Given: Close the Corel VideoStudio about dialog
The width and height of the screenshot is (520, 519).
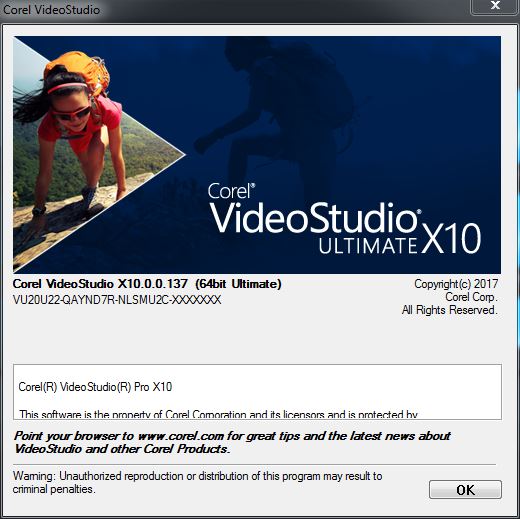Looking at the screenshot, I should click(495, 6).
